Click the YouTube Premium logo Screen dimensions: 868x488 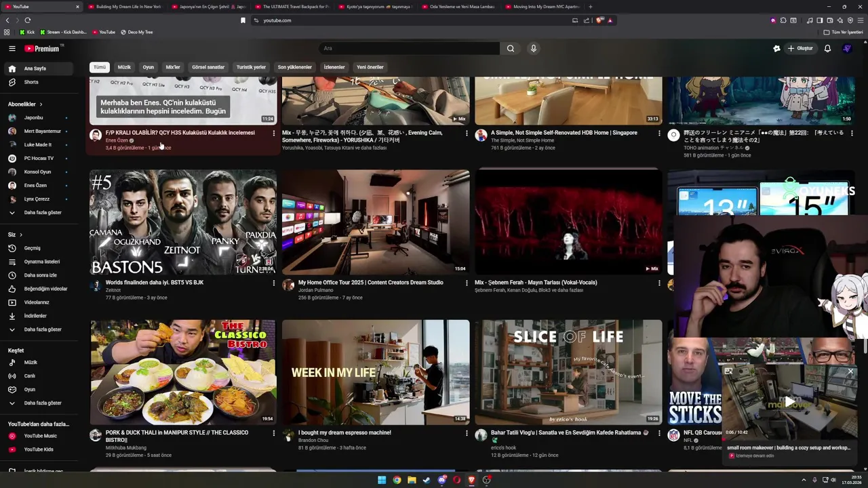(x=42, y=48)
